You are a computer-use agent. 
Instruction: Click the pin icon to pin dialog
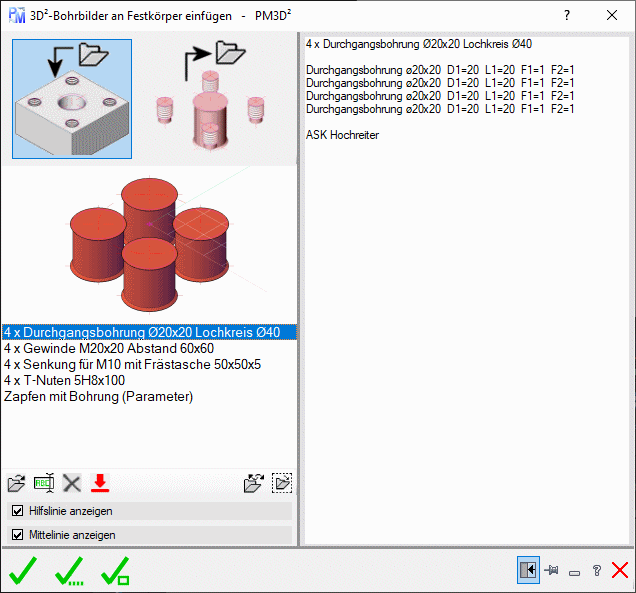(x=551, y=571)
